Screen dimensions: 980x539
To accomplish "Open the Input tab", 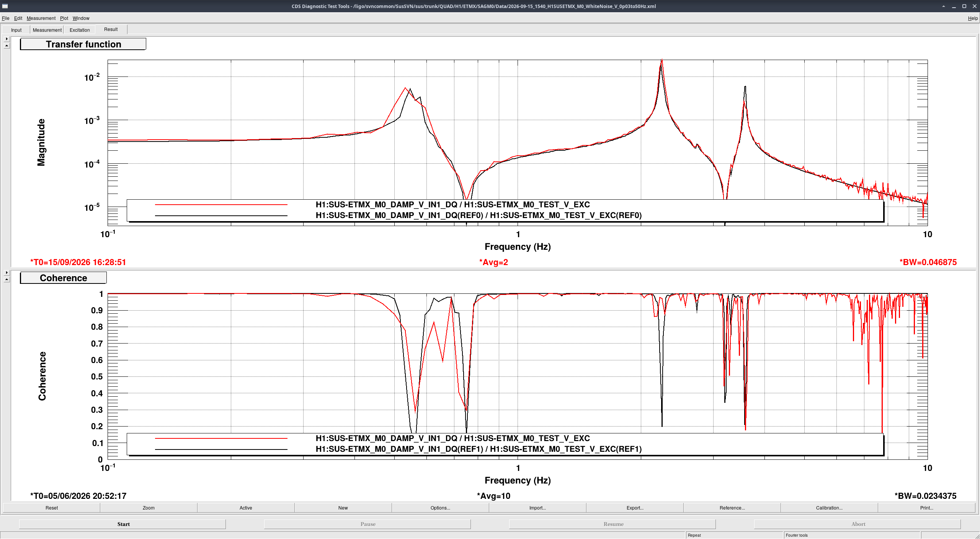I will (16, 30).
